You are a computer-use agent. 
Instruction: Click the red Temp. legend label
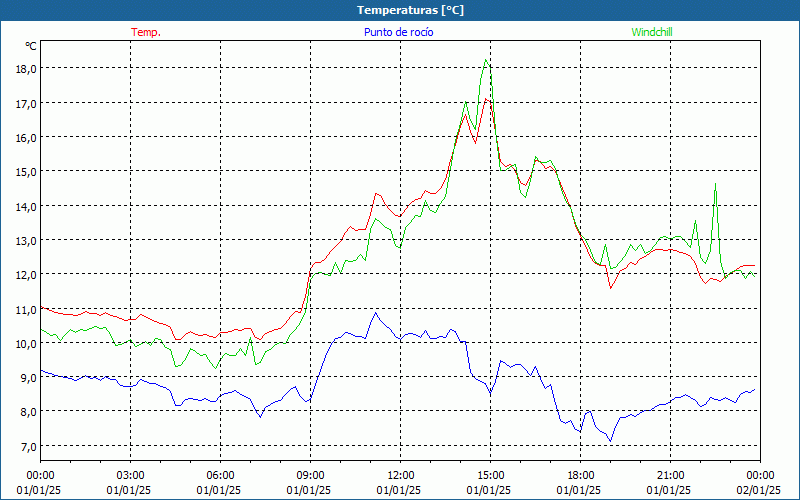[x=146, y=32]
